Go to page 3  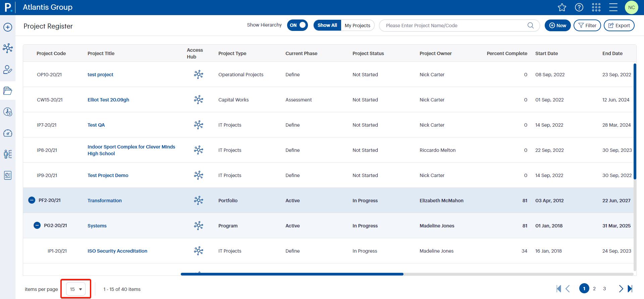tap(604, 289)
